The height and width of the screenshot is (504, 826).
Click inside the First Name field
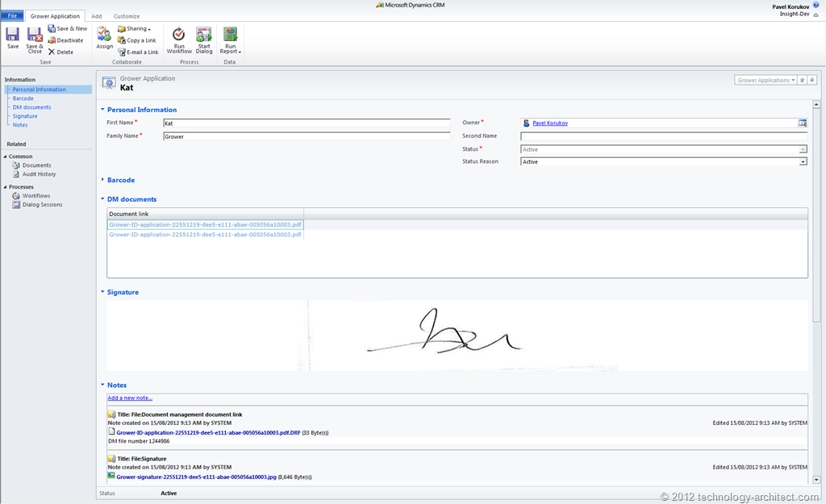point(307,123)
